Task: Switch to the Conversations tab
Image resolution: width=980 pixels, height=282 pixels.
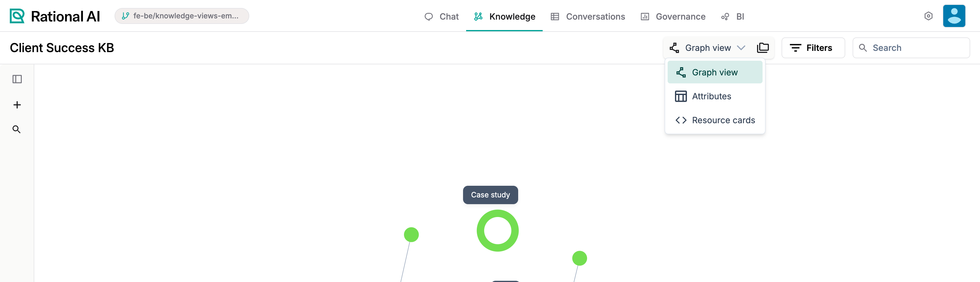Action: pyautogui.click(x=588, y=16)
